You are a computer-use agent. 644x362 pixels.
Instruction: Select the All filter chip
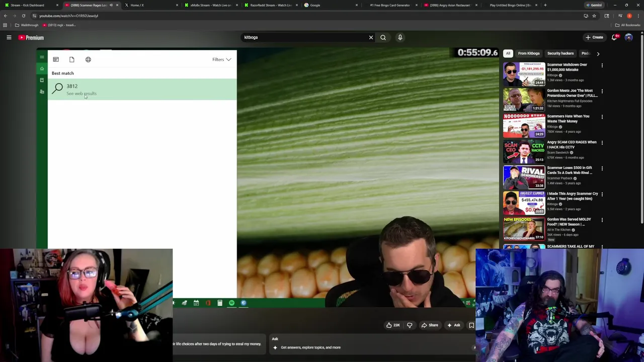[x=508, y=53]
